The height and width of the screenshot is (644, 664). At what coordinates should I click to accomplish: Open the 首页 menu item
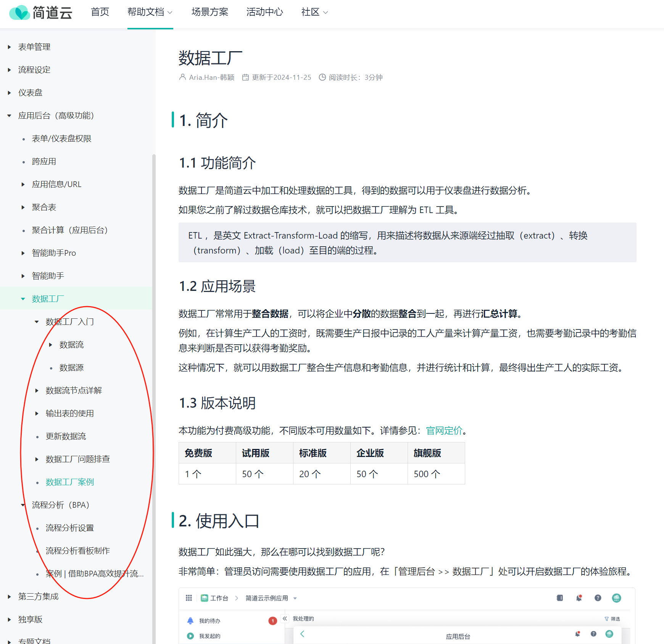(100, 12)
